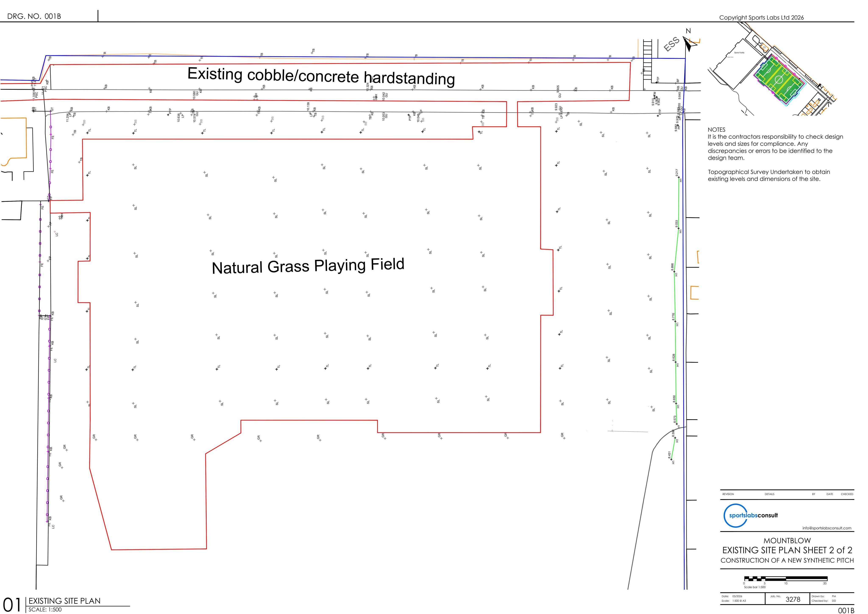The height and width of the screenshot is (614, 868).
Task: Click the 'Drawn by: PM' entry
Action: tap(823, 596)
